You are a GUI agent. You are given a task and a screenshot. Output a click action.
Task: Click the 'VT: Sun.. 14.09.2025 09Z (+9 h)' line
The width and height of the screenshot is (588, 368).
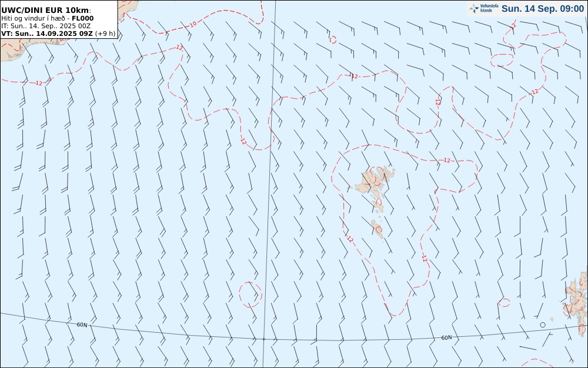(58, 34)
